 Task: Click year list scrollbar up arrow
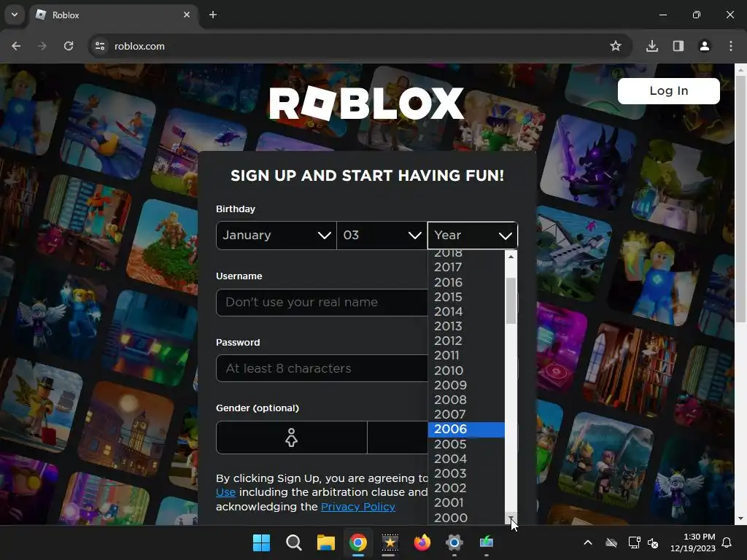(511, 256)
